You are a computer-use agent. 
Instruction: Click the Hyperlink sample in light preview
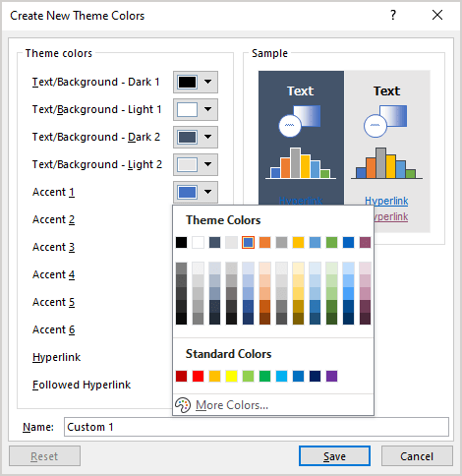click(x=386, y=201)
